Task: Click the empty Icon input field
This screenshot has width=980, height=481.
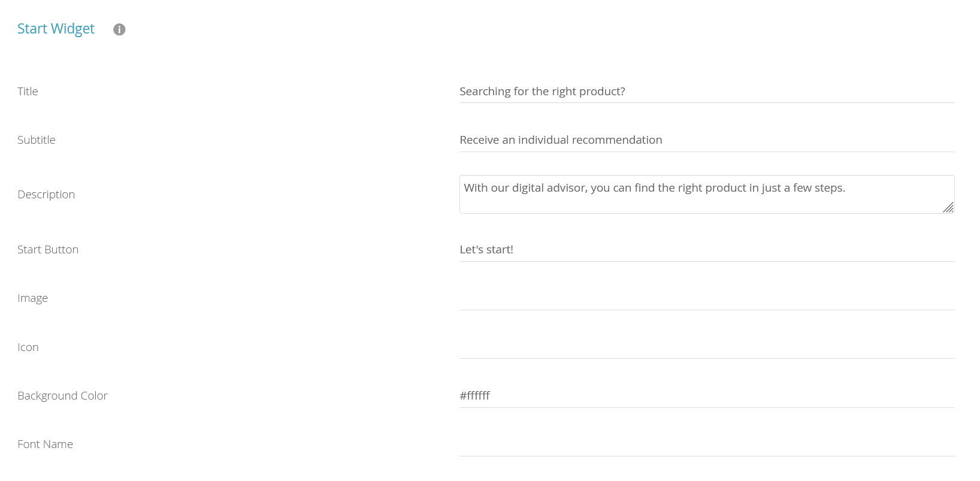Action: (x=707, y=347)
